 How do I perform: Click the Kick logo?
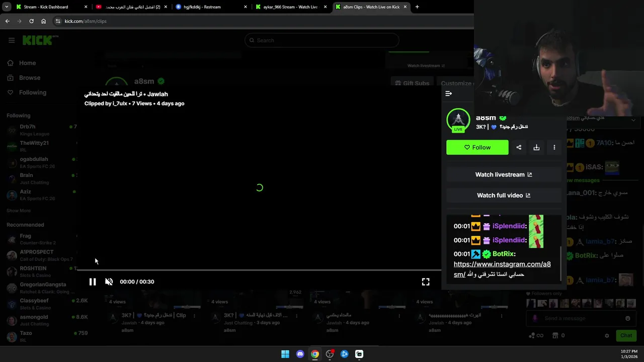pos(40,40)
